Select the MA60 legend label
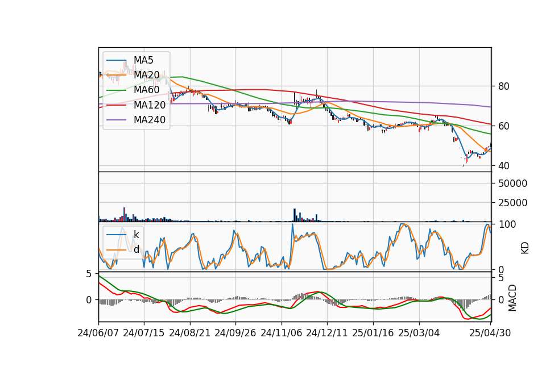The height and width of the screenshot is (392, 546). (147, 90)
